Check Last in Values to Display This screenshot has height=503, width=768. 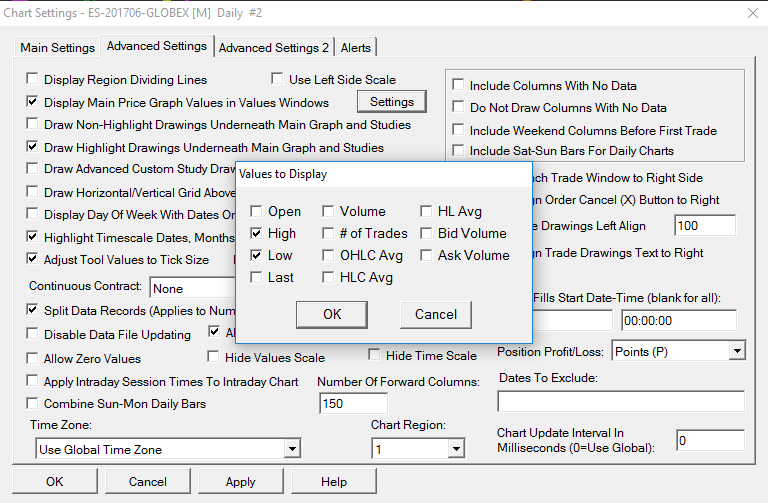pos(256,278)
